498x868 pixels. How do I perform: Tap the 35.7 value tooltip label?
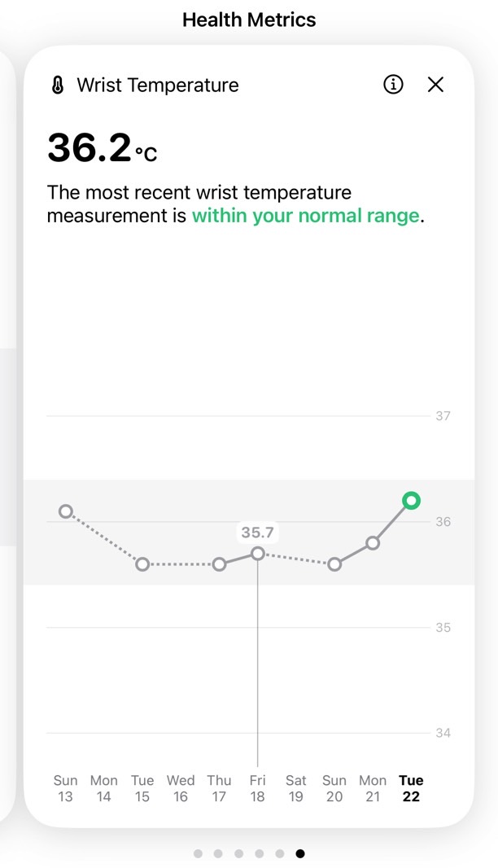258,533
